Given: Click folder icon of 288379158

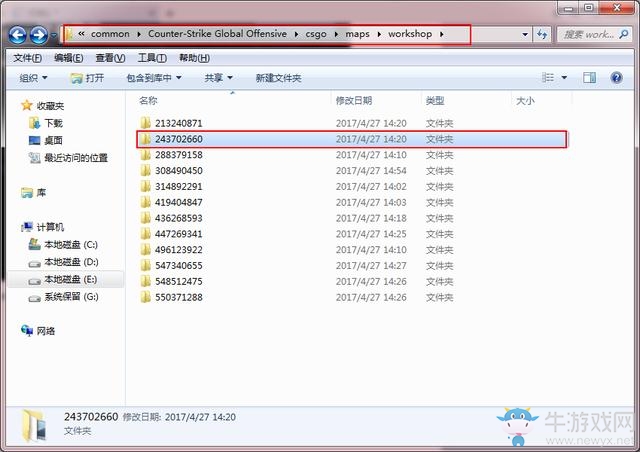Looking at the screenshot, I should pyautogui.click(x=145, y=155).
